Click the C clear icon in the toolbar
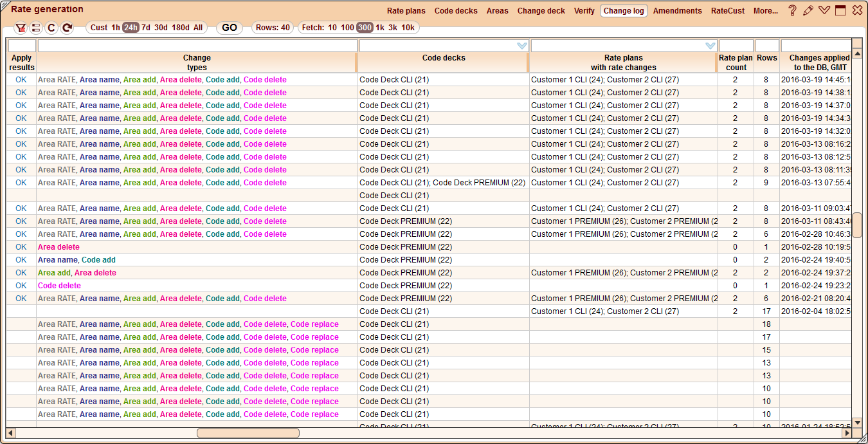 click(x=51, y=27)
